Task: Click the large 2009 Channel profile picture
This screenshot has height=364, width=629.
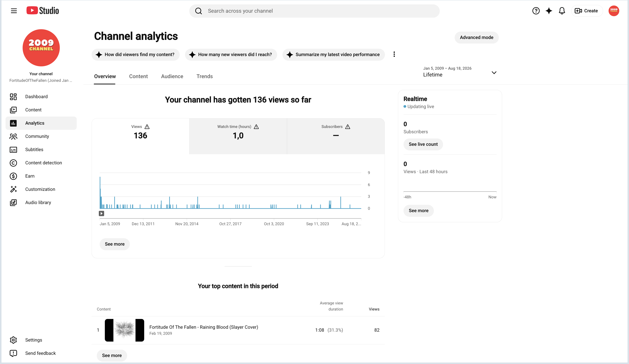Action: 41,48
